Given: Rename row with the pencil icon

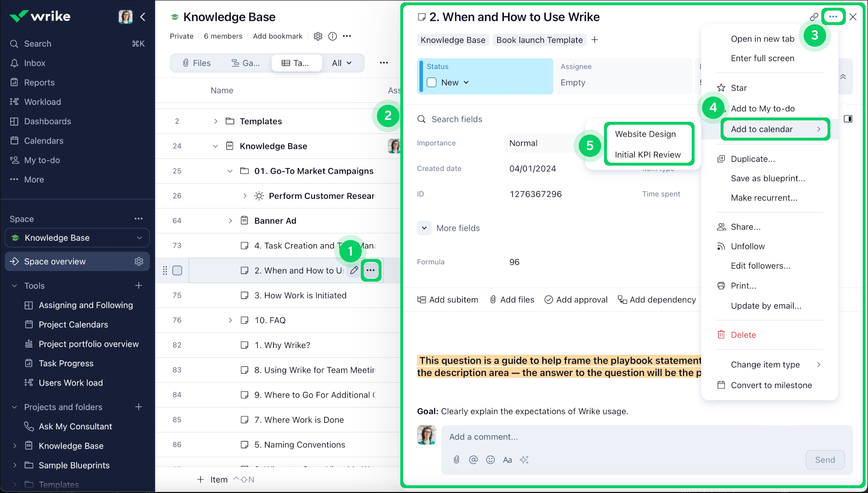Looking at the screenshot, I should [354, 270].
